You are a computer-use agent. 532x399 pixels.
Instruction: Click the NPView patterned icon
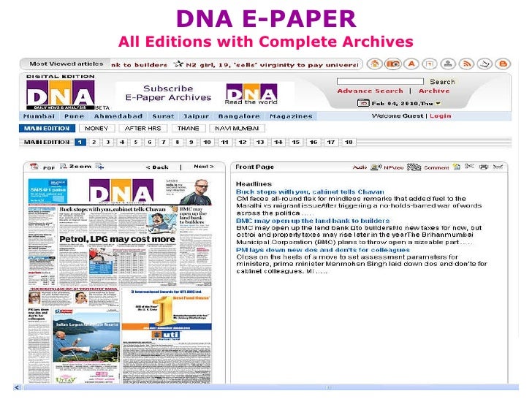tap(414, 167)
